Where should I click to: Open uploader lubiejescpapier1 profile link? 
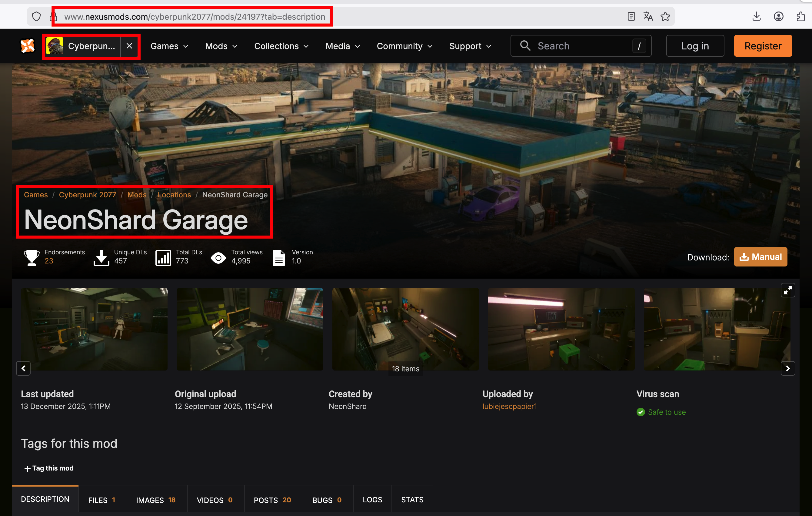click(x=509, y=406)
